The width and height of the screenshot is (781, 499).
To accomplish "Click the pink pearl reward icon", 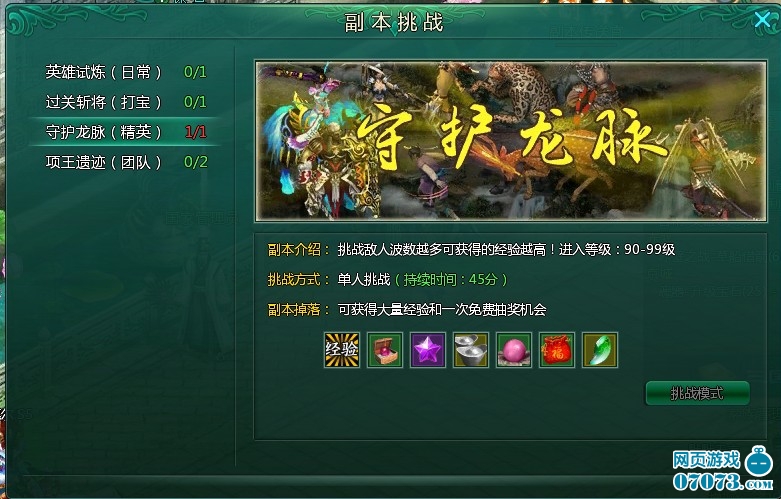I will click(514, 350).
